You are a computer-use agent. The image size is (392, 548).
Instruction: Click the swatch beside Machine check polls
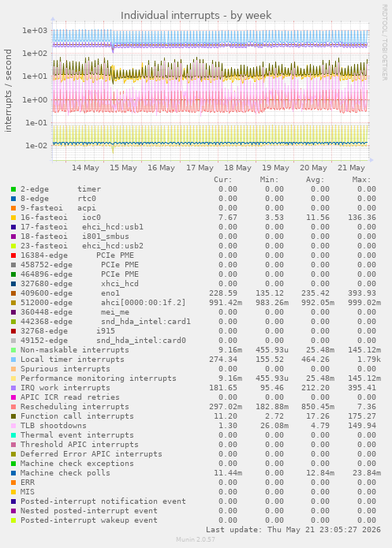pos(13,473)
